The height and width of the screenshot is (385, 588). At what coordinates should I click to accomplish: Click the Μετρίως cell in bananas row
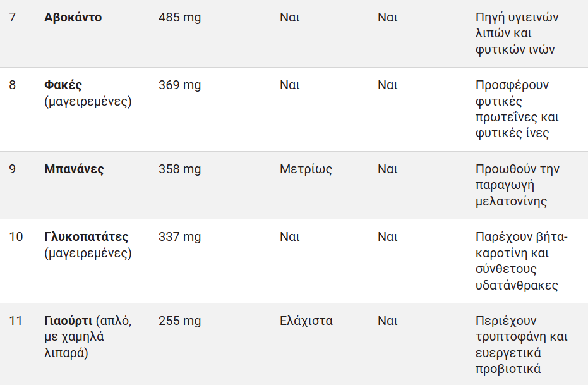pyautogui.click(x=306, y=169)
